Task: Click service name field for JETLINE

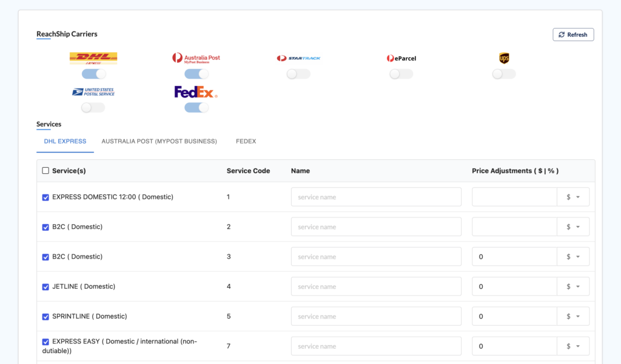Action: tap(376, 286)
